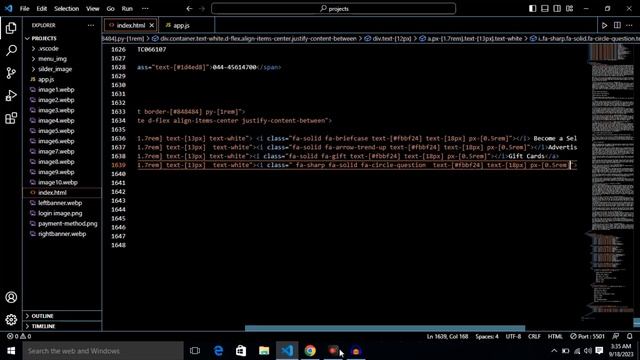Collapse the PROJECTS folder section
This screenshot has width=640, height=360.
[x=44, y=38]
